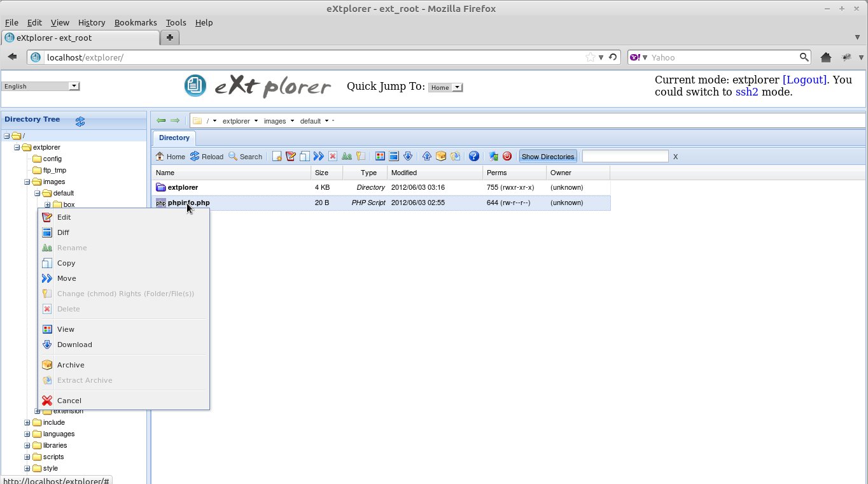Image resolution: width=868 pixels, height=484 pixels.
Task: Choose Move from the context menu
Action: pyautogui.click(x=123, y=278)
